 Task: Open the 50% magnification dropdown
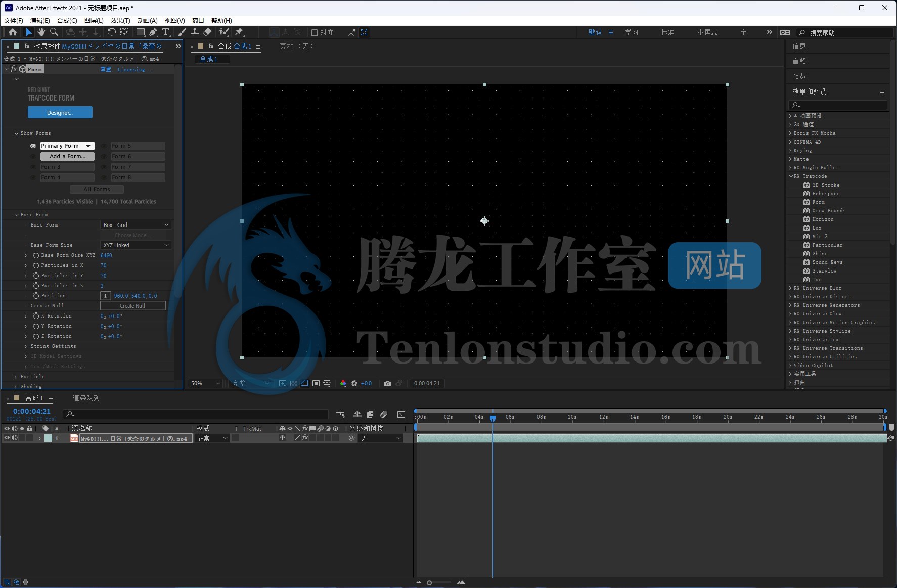(x=205, y=383)
